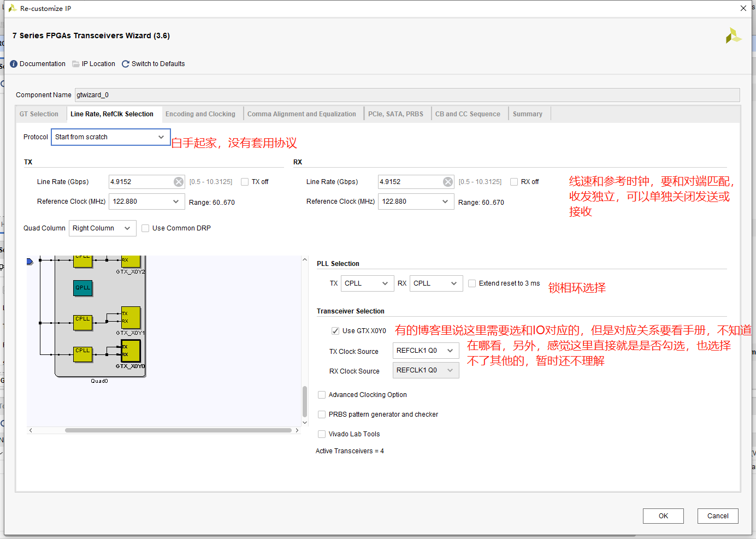Open TX Reference Clock dropdown

pyautogui.click(x=147, y=202)
